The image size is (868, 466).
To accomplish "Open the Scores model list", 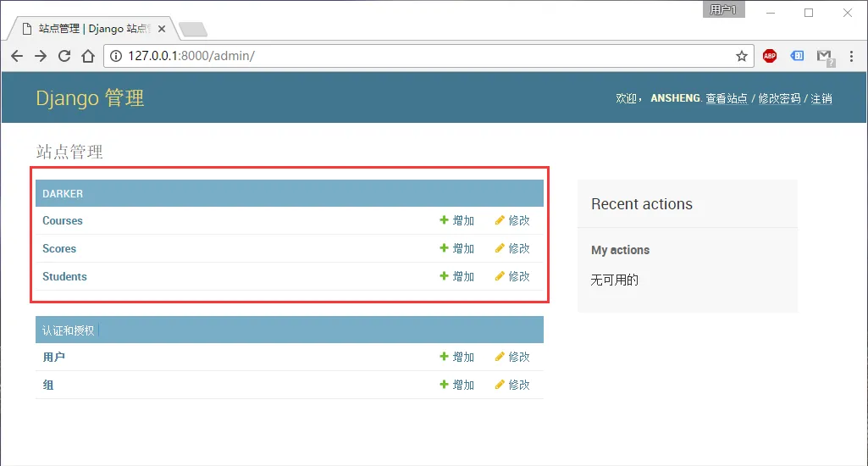I will [x=59, y=249].
